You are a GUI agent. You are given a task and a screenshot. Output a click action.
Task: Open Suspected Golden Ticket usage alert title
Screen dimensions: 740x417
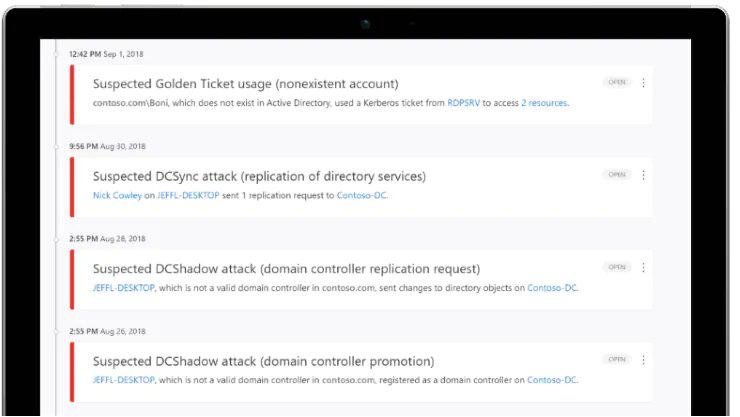click(245, 84)
